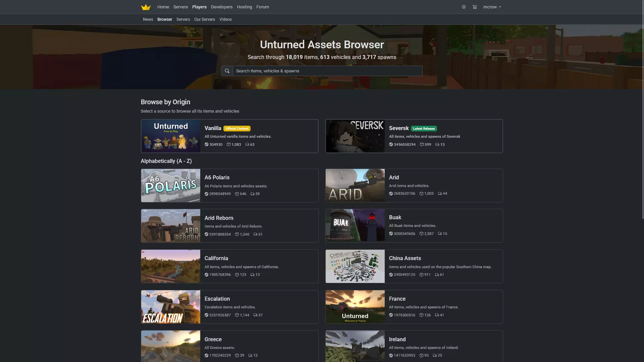Click vehicle icon beside 63 on Vanilla
644x362 pixels.
coord(247,144)
